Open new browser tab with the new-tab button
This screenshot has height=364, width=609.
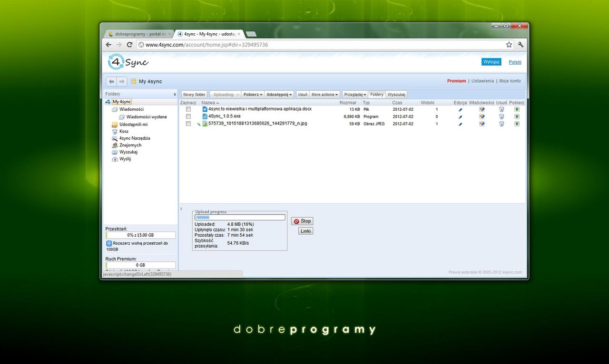(x=251, y=34)
